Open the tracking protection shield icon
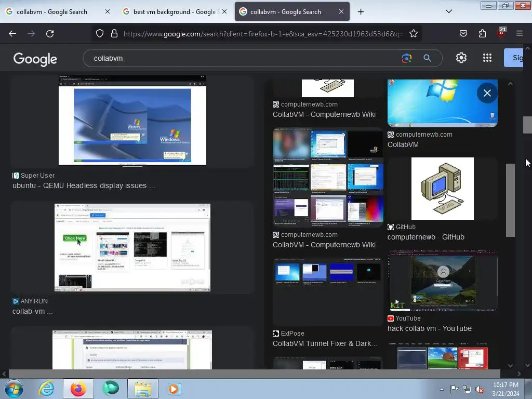The image size is (532, 399). (99, 34)
